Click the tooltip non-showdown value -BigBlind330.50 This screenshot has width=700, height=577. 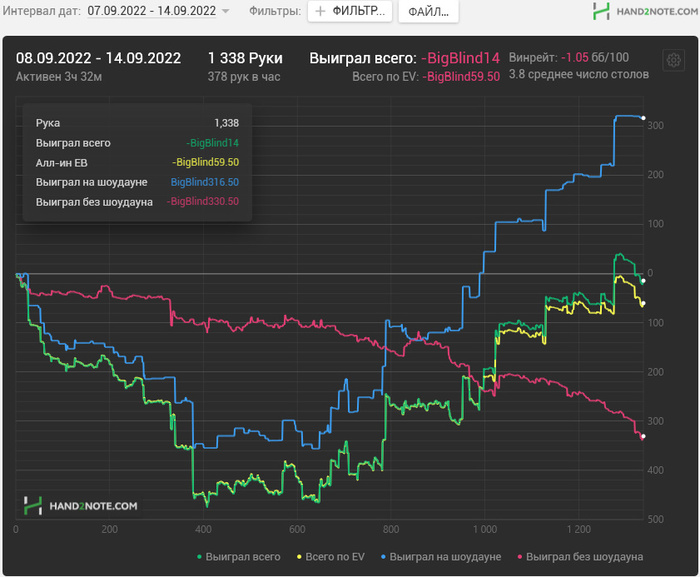(203, 201)
